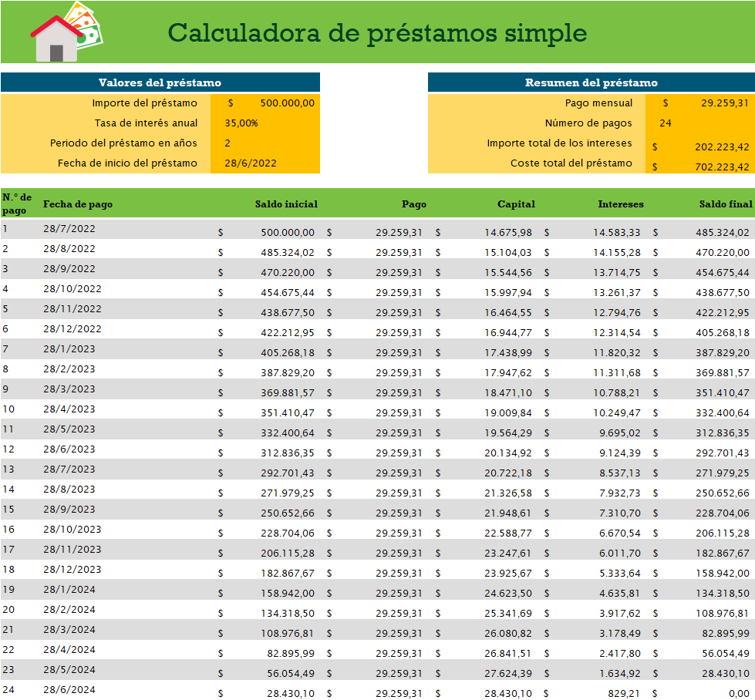Select interest value 14.583,33

click(x=617, y=233)
